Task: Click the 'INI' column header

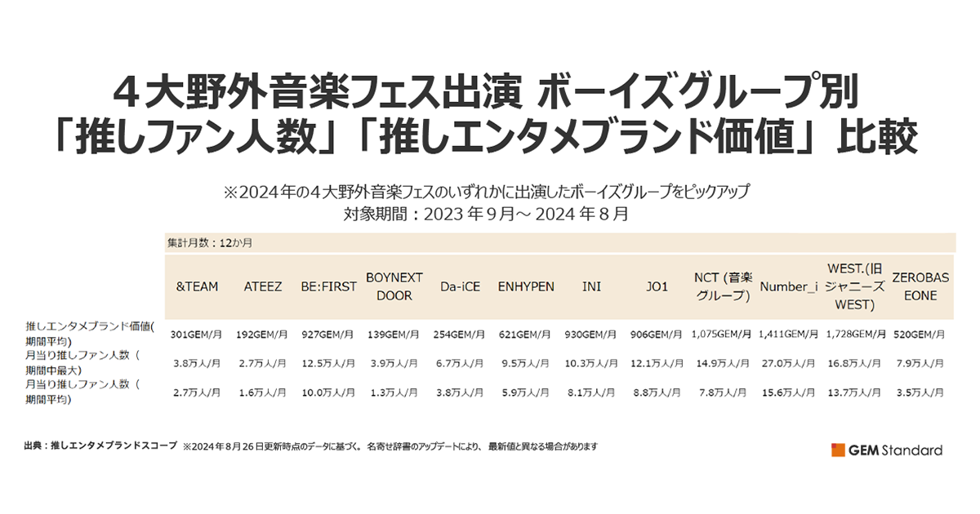Action: tap(591, 286)
